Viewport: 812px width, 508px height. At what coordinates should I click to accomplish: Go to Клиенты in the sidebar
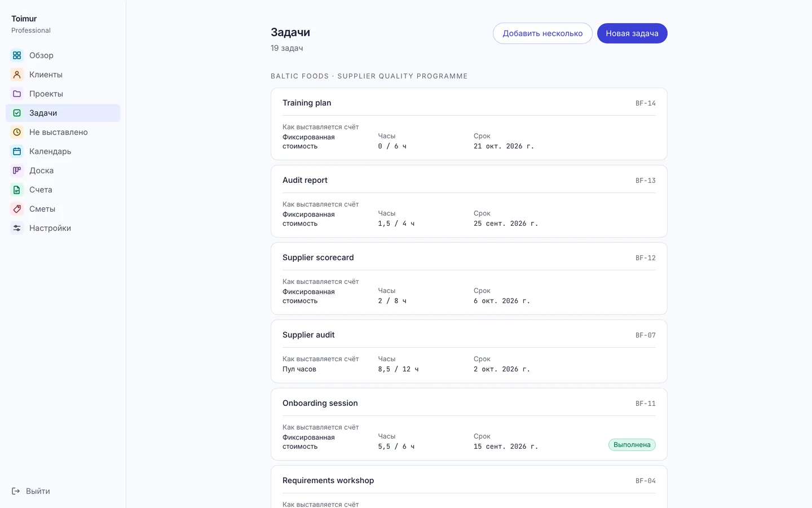tap(63, 75)
